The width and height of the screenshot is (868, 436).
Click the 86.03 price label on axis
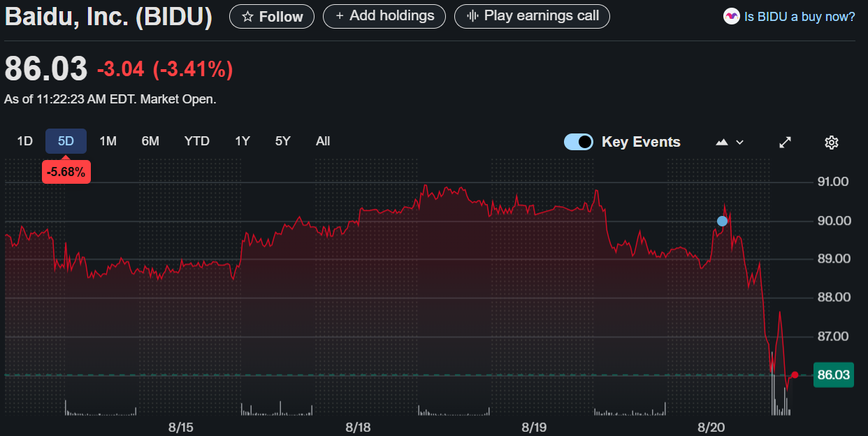pos(834,375)
